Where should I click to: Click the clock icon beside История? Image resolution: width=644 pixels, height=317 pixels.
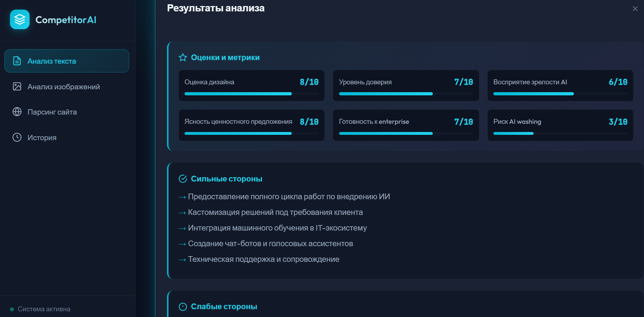(x=17, y=137)
